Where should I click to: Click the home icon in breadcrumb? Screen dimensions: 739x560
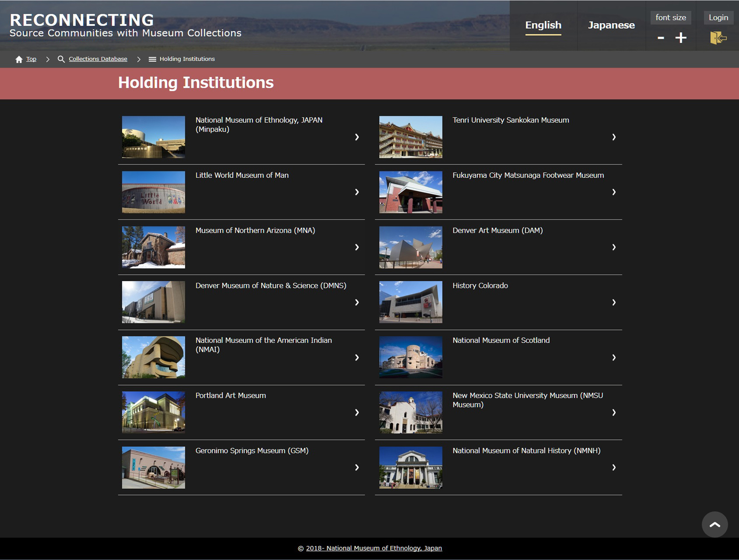pos(19,59)
